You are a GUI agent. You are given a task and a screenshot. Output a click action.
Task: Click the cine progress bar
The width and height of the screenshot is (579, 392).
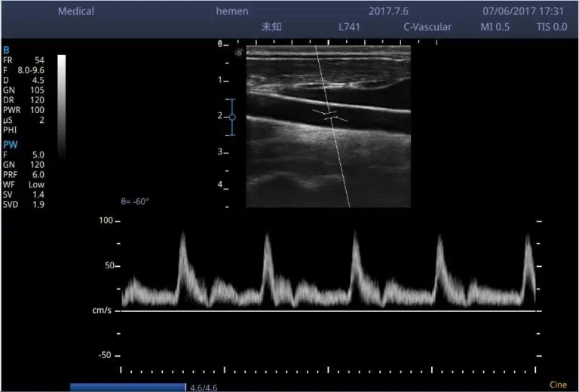click(127, 387)
